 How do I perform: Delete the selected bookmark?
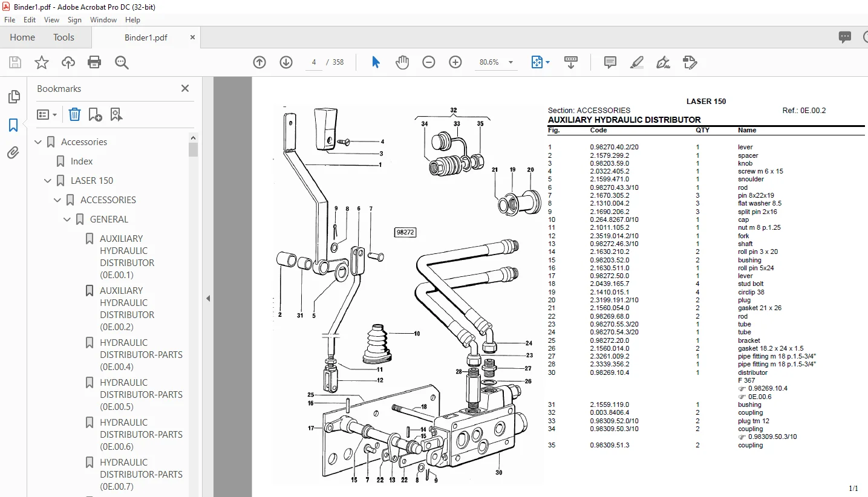74,114
